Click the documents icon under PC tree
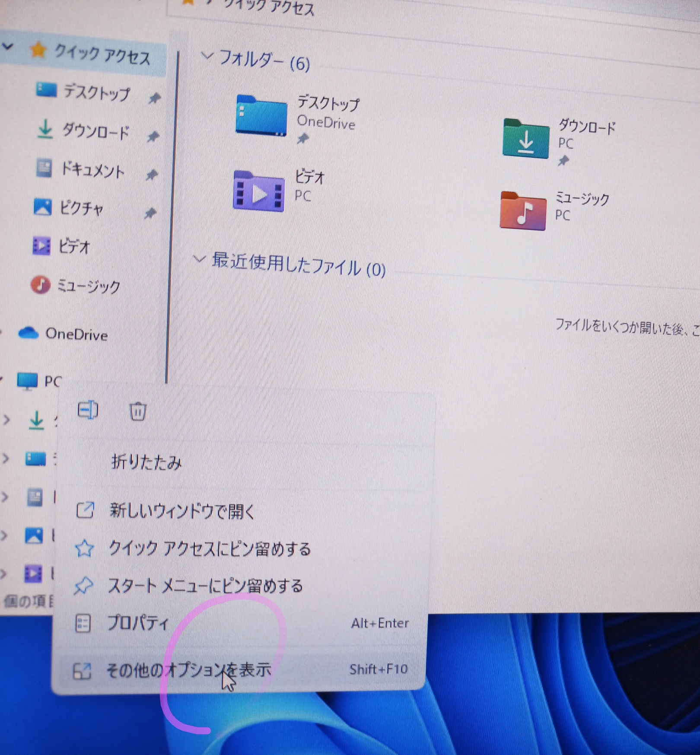This screenshot has height=755, width=700. 35,497
